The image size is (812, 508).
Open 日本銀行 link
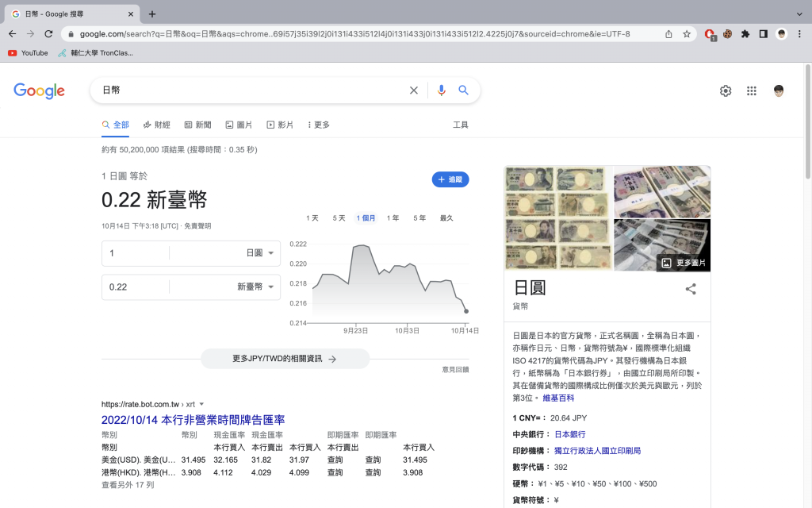click(x=569, y=434)
